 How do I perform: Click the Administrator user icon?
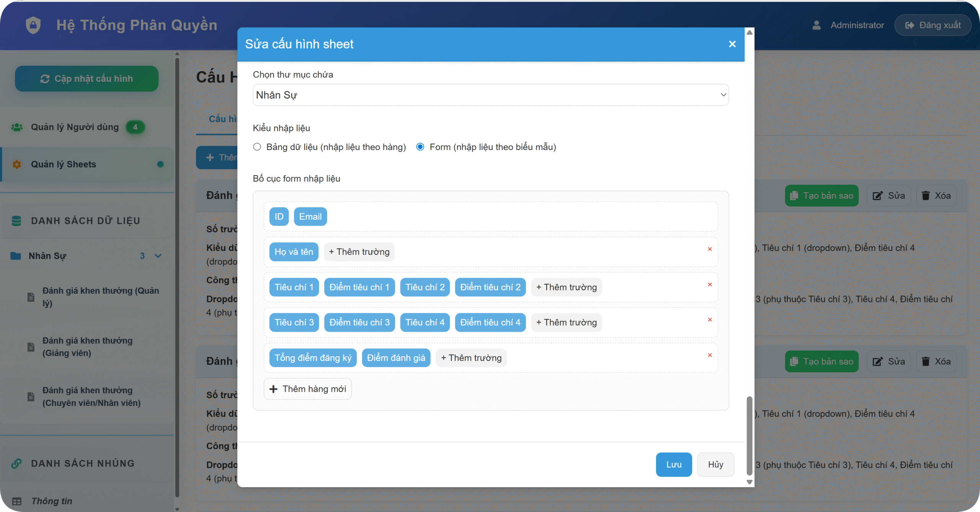(817, 25)
